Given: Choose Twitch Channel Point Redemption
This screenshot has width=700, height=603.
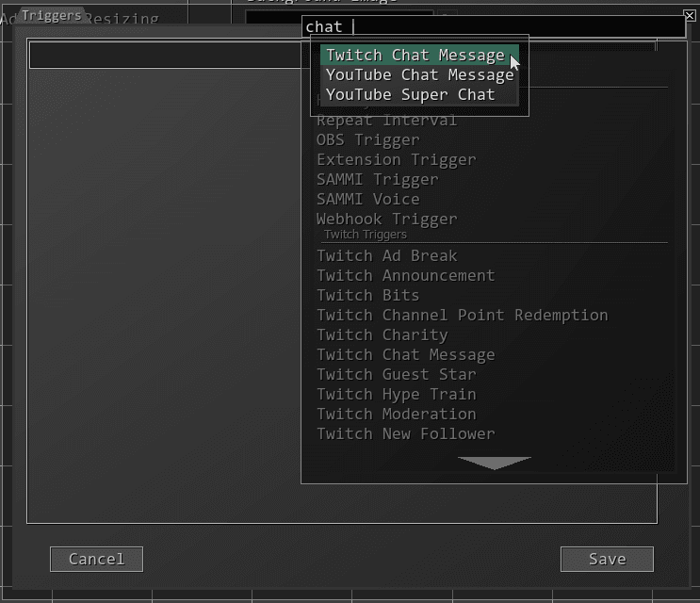Looking at the screenshot, I should coord(463,315).
